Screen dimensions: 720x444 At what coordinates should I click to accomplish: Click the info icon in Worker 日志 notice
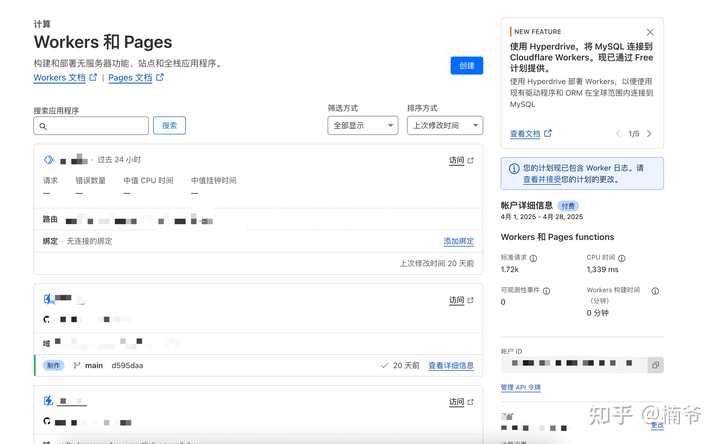click(x=514, y=169)
